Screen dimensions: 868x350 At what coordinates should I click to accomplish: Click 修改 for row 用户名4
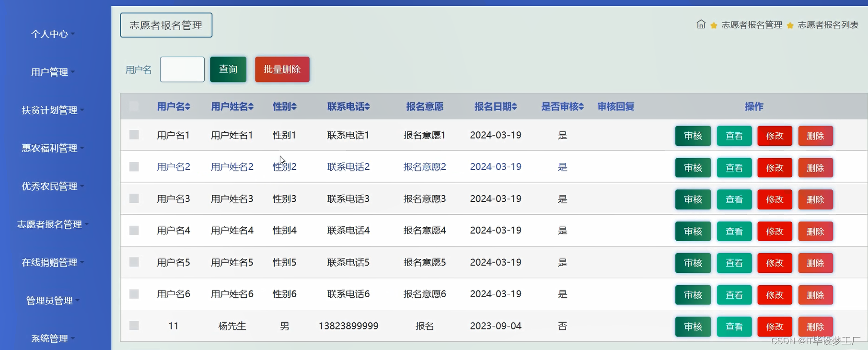click(x=775, y=231)
